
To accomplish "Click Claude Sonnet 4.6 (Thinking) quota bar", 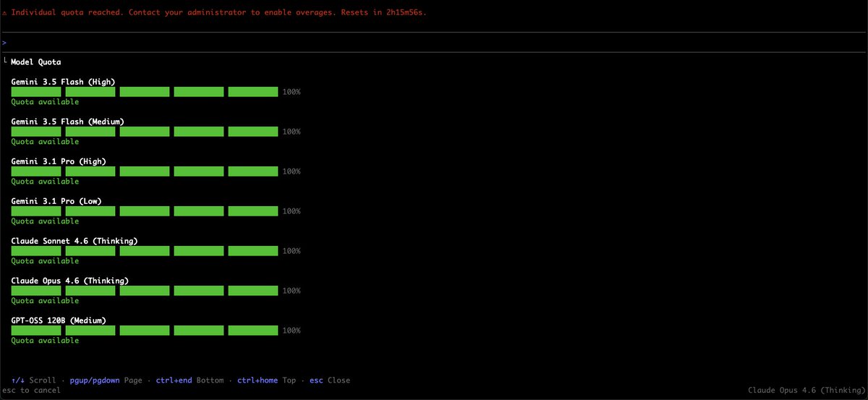I will 145,251.
